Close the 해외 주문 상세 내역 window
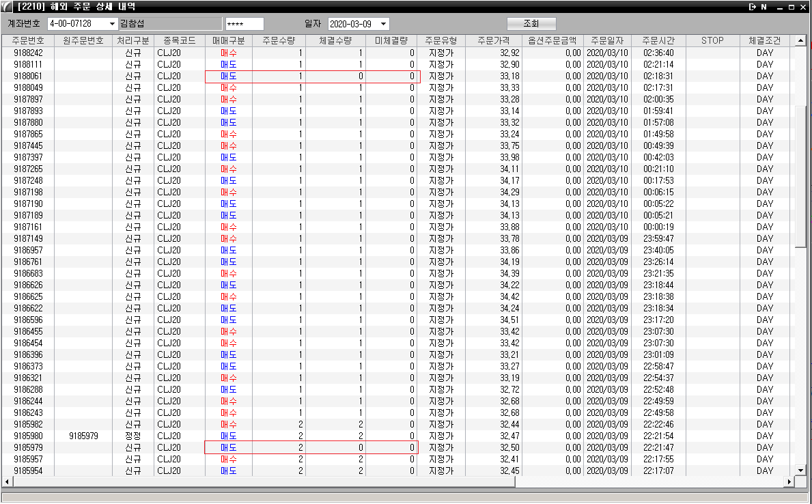The image size is (812, 504). tap(802, 7)
